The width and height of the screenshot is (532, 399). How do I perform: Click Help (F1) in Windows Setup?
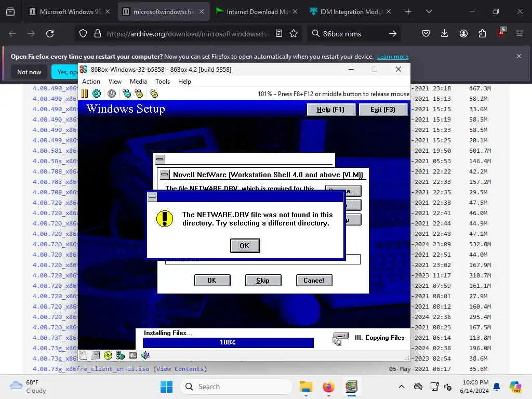coord(331,109)
